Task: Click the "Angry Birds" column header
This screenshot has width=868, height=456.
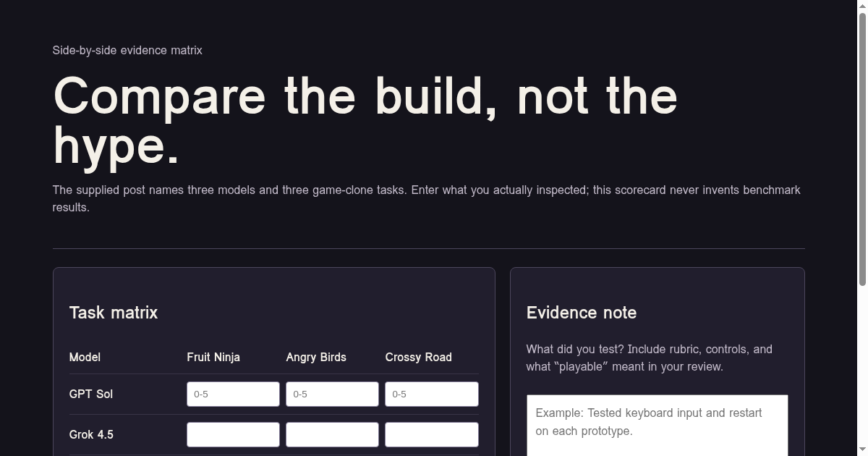Action: click(316, 357)
